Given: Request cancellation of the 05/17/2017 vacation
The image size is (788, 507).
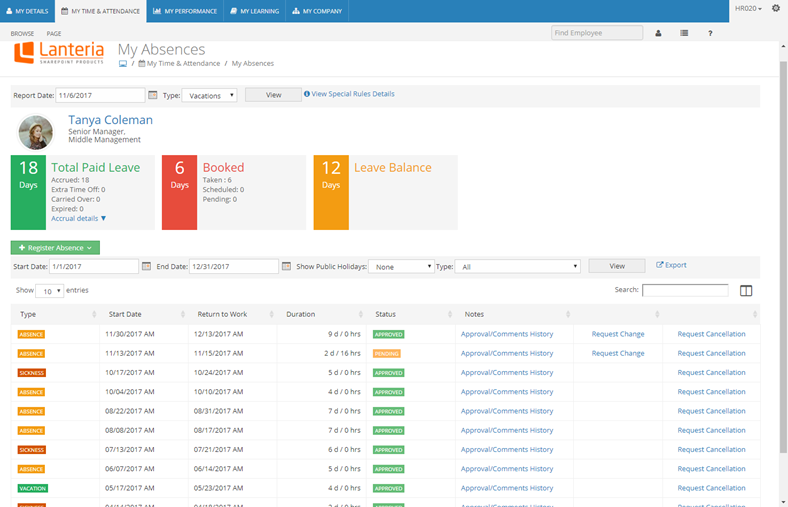Looking at the screenshot, I should (711, 488).
